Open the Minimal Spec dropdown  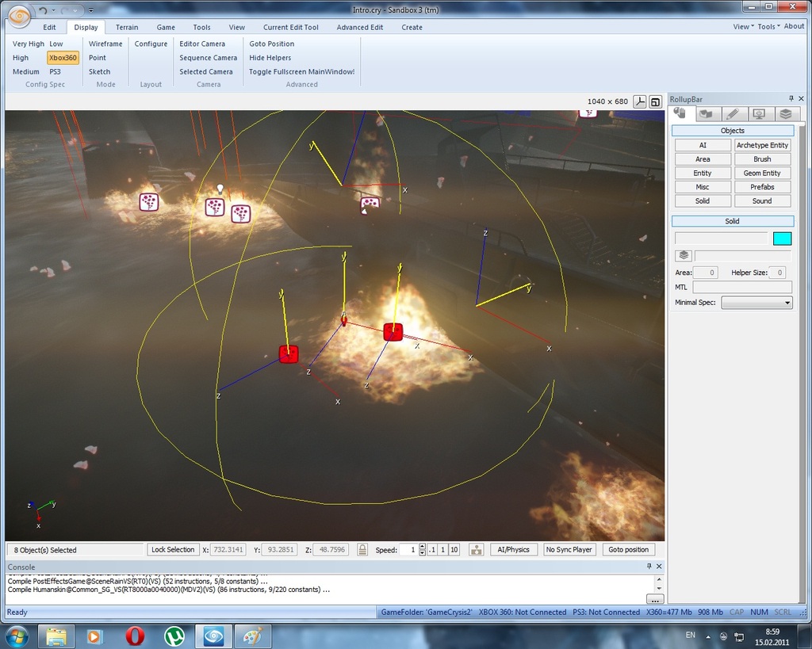tap(756, 303)
